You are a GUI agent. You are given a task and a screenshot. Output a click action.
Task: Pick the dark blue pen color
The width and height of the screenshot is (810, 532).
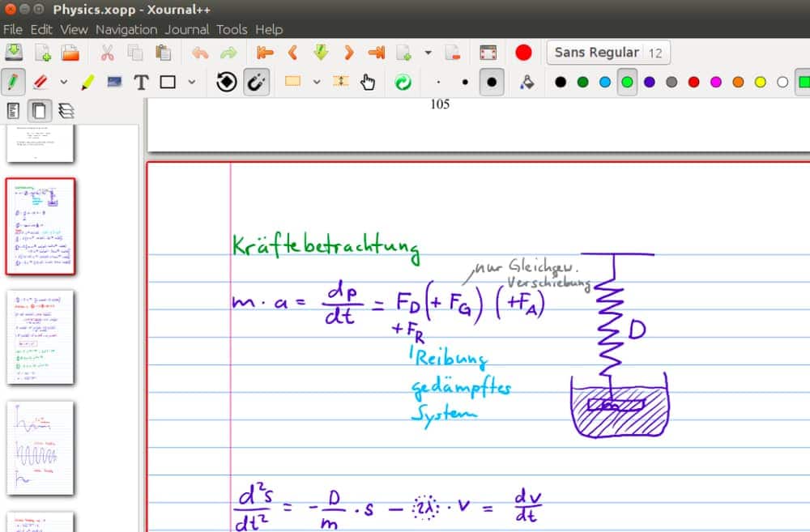click(x=650, y=82)
